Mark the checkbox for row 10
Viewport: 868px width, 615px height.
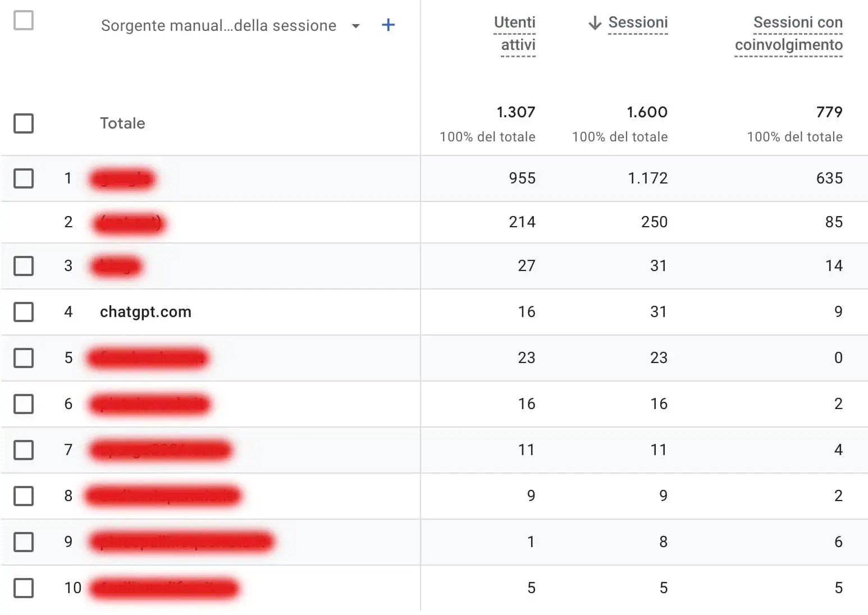pyautogui.click(x=24, y=588)
